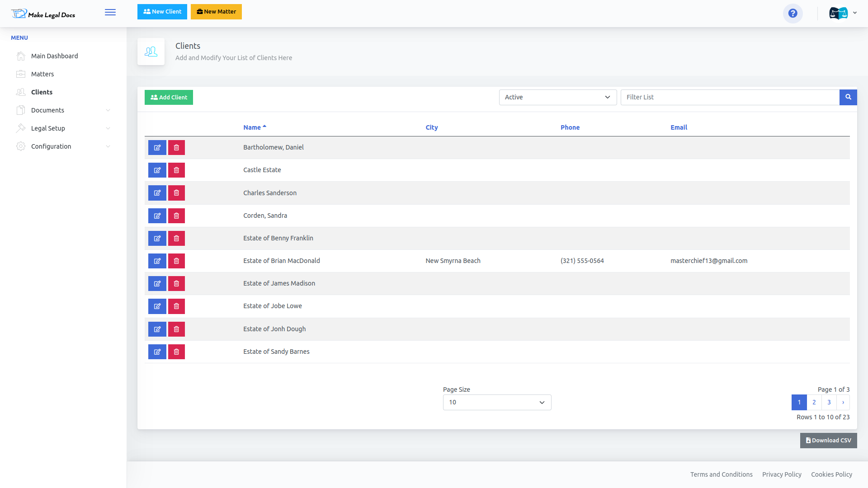Click in the Filter List field
This screenshot has height=488, width=868.
point(730,97)
